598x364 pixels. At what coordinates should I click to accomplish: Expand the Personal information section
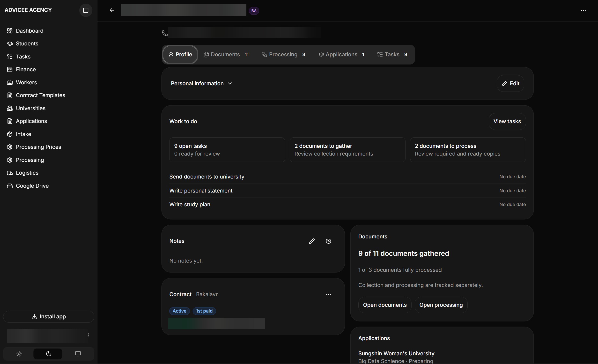201,83
